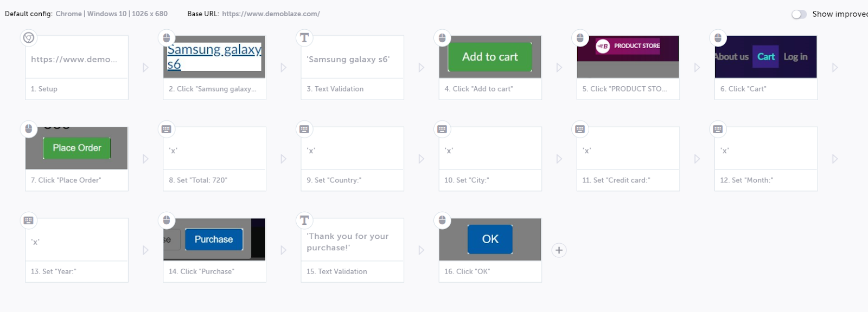Toggle the Show improved switch

(x=799, y=14)
